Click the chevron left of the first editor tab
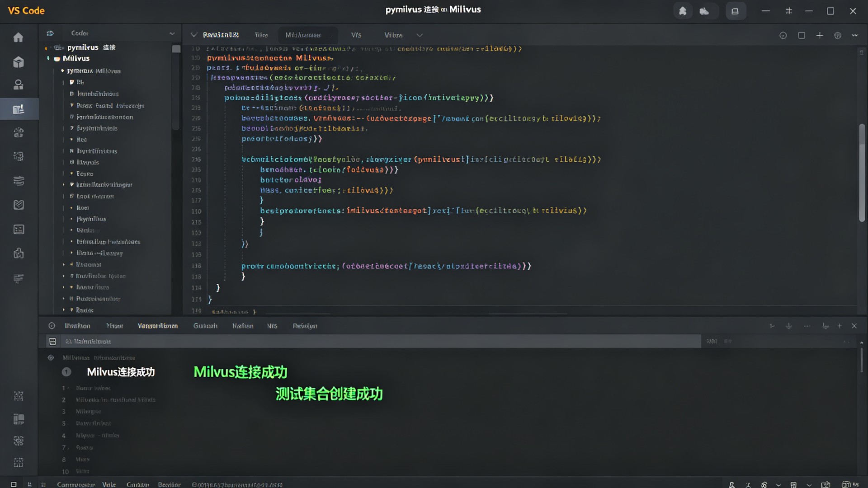The width and height of the screenshot is (868, 488). pos(194,35)
